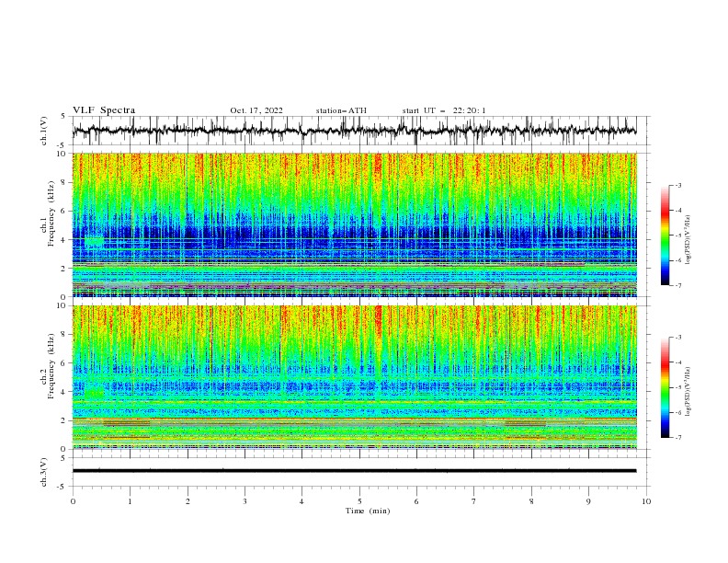728x563 pixels.
Task: Click the "-7" label on ch.2 colorbar
Action: point(677,437)
